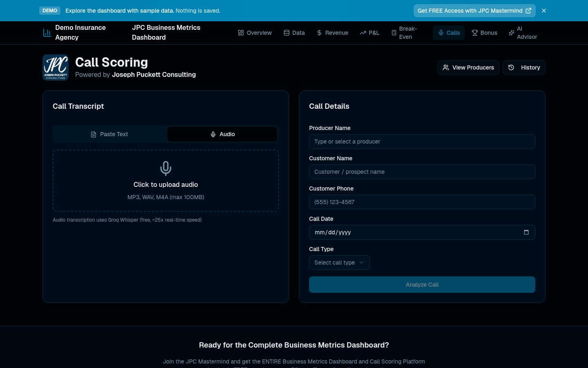Viewport: 588px width, 368px height.
Task: Select the Calls tab
Action: [449, 33]
